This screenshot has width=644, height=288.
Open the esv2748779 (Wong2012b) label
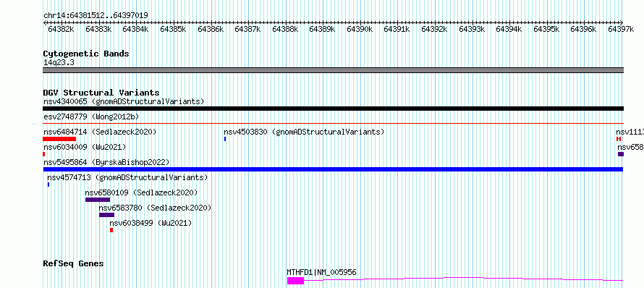click(91, 117)
